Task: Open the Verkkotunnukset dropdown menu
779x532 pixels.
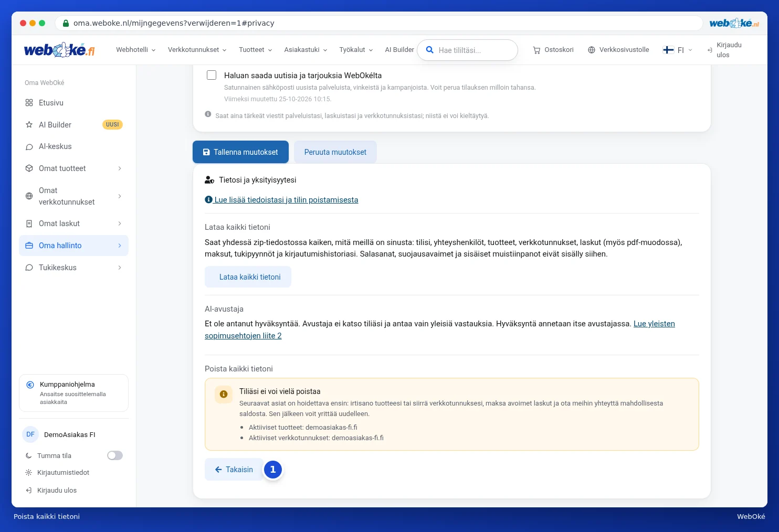Action: (197, 50)
